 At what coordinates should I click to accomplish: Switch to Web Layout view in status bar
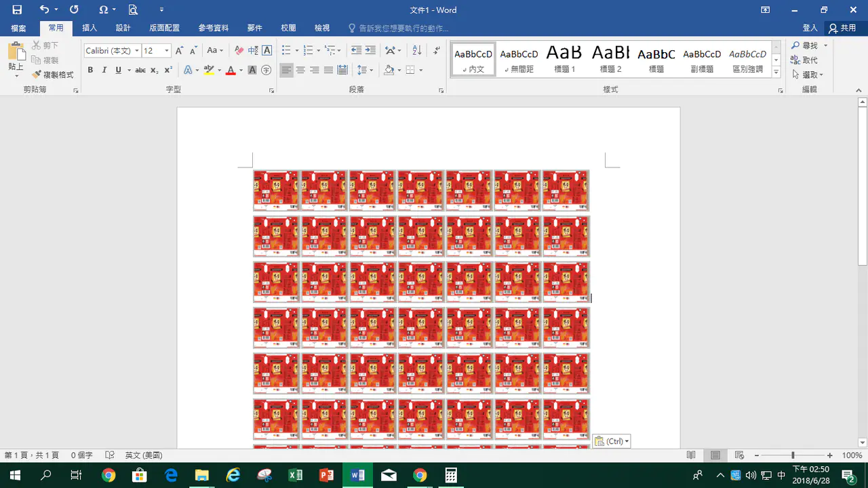tap(740, 455)
